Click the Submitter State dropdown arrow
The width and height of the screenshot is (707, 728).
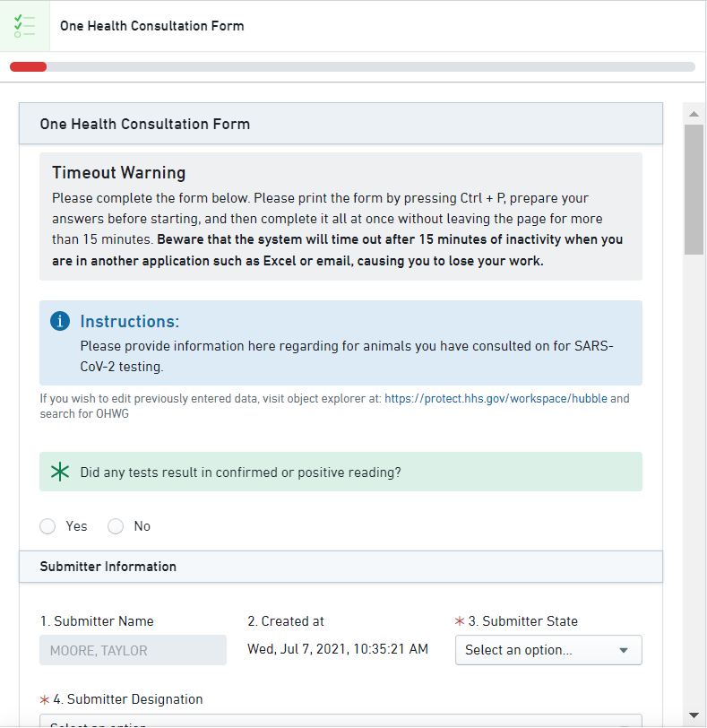pos(624,651)
